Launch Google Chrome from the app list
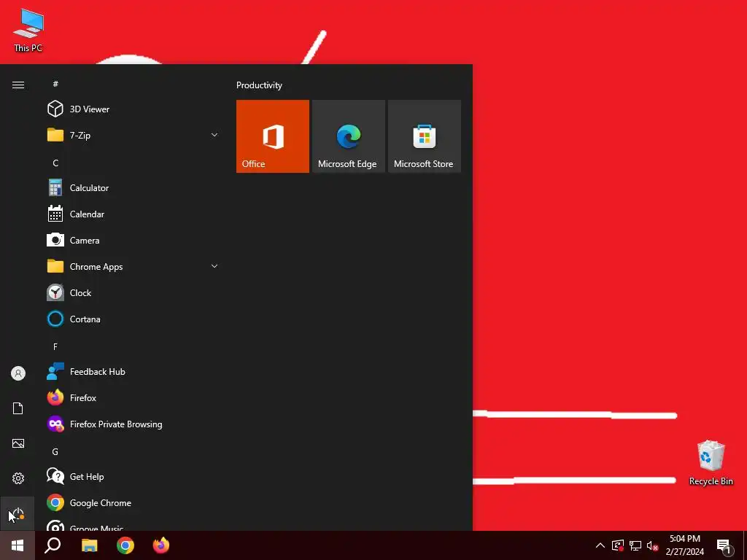The image size is (747, 560). 133,503
